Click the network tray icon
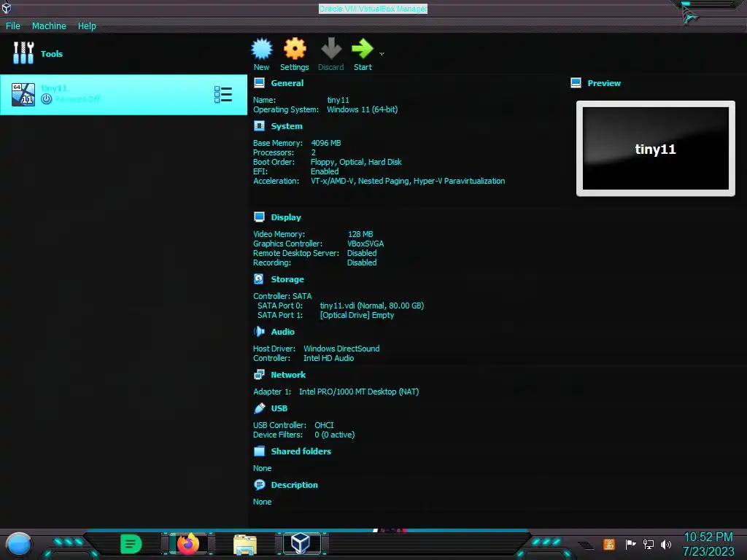Viewport: 747px width, 560px height. [649, 544]
